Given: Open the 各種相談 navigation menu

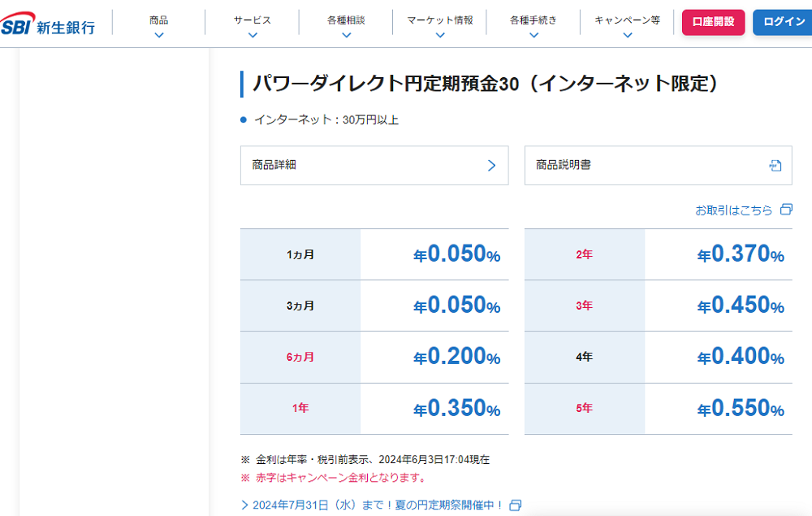Looking at the screenshot, I should [346, 26].
